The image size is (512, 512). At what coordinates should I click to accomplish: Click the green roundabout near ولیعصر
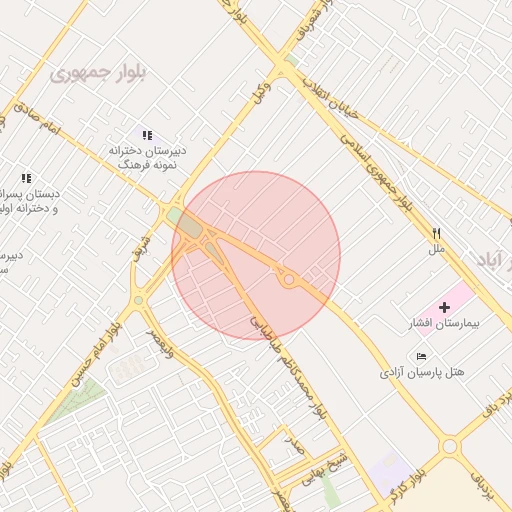pyautogui.click(x=138, y=300)
